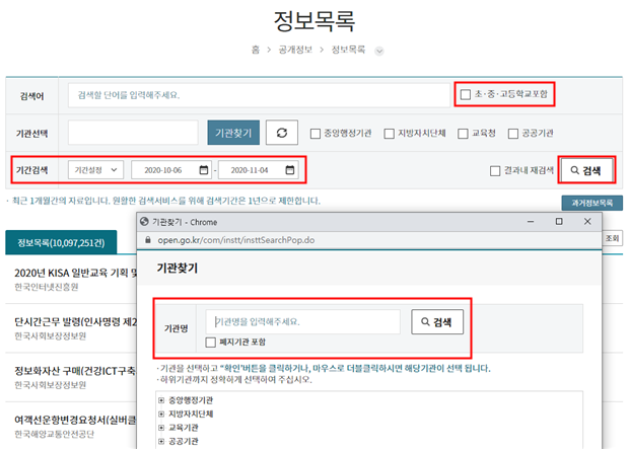Check the 중앙행정기관 filter checkbox
The height and width of the screenshot is (463, 638).
coord(315,133)
